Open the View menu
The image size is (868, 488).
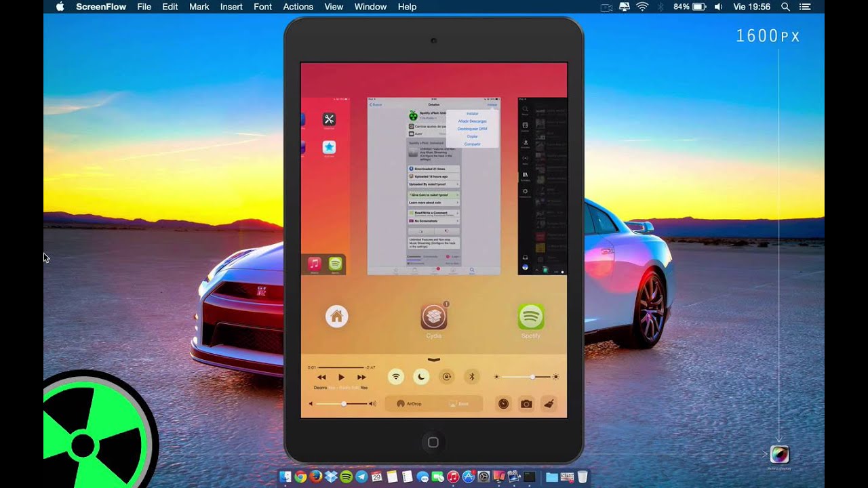click(x=334, y=7)
